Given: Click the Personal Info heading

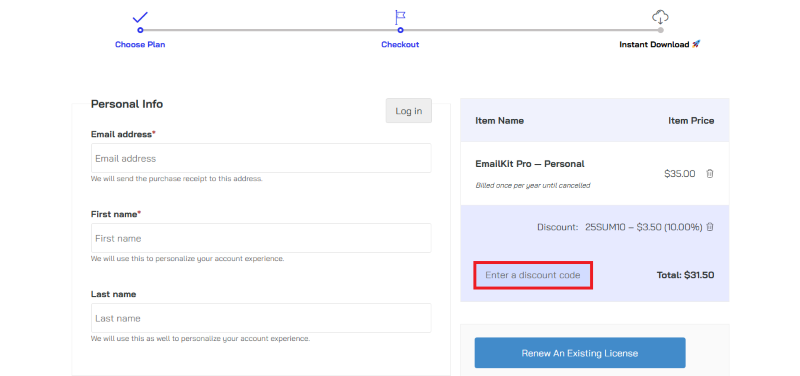Looking at the screenshot, I should [x=127, y=104].
